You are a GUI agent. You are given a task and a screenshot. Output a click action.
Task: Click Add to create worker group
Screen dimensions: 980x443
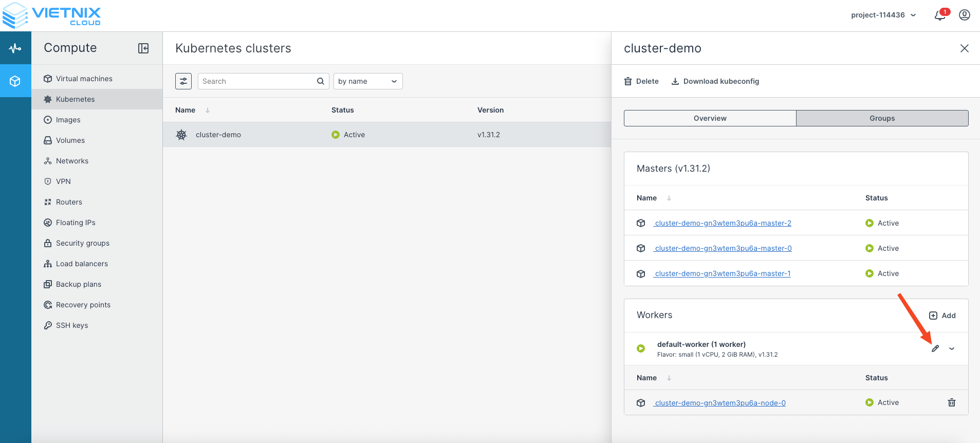click(x=942, y=316)
